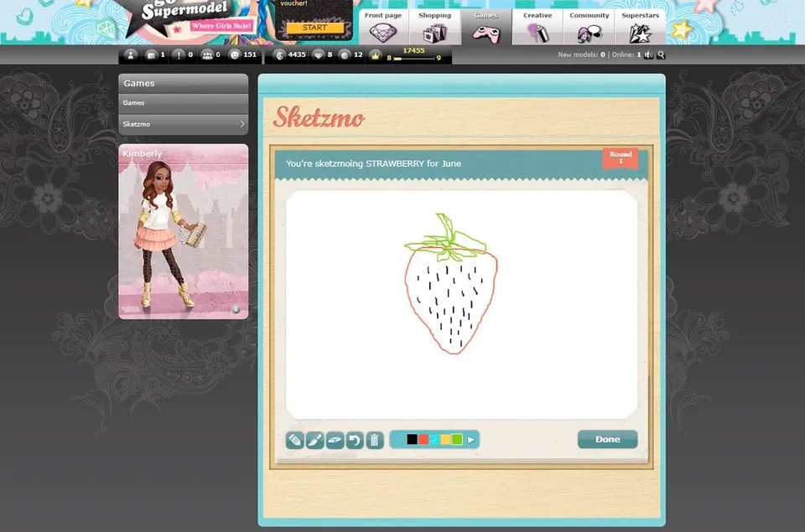Open the Front page tab

point(383,27)
